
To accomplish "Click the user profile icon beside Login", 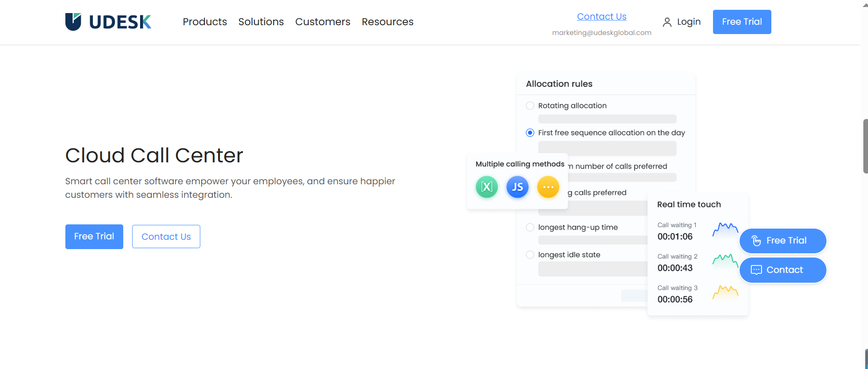I will 667,22.
